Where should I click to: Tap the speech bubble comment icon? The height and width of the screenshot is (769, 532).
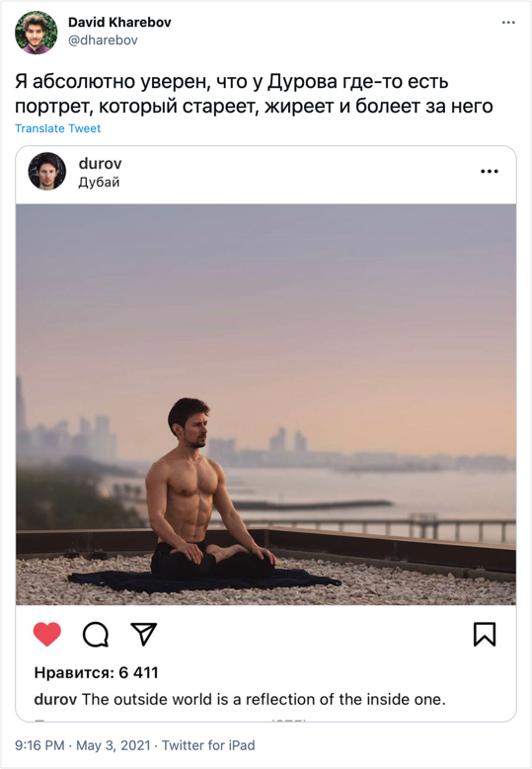tap(96, 635)
